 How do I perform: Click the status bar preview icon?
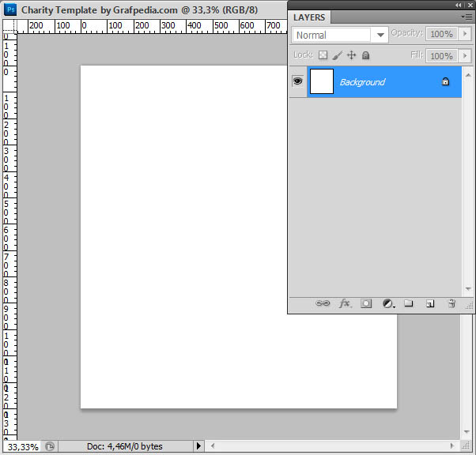click(50, 446)
